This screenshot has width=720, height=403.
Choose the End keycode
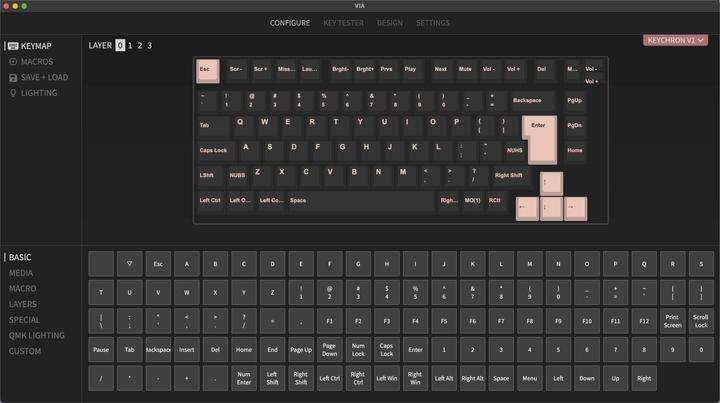click(x=272, y=350)
